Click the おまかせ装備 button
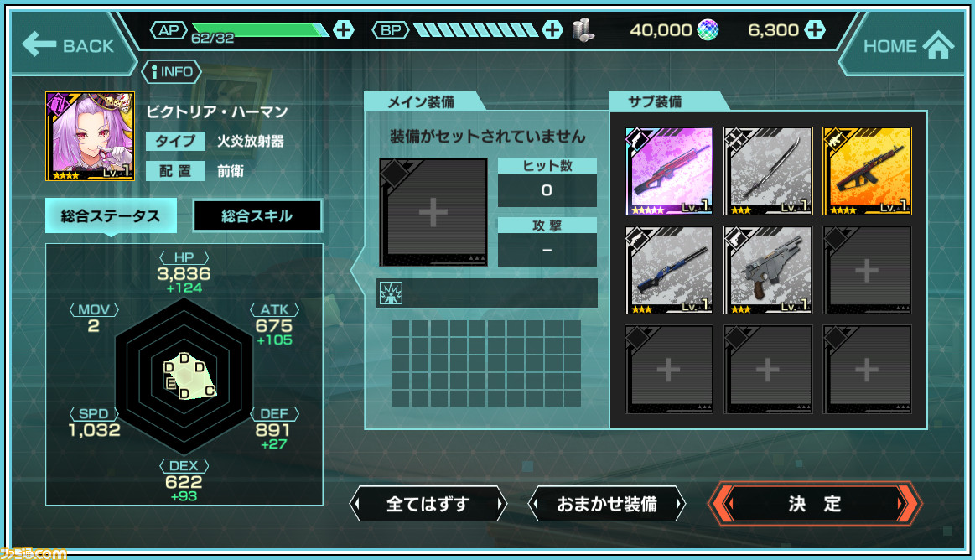The height and width of the screenshot is (560, 975). (607, 504)
